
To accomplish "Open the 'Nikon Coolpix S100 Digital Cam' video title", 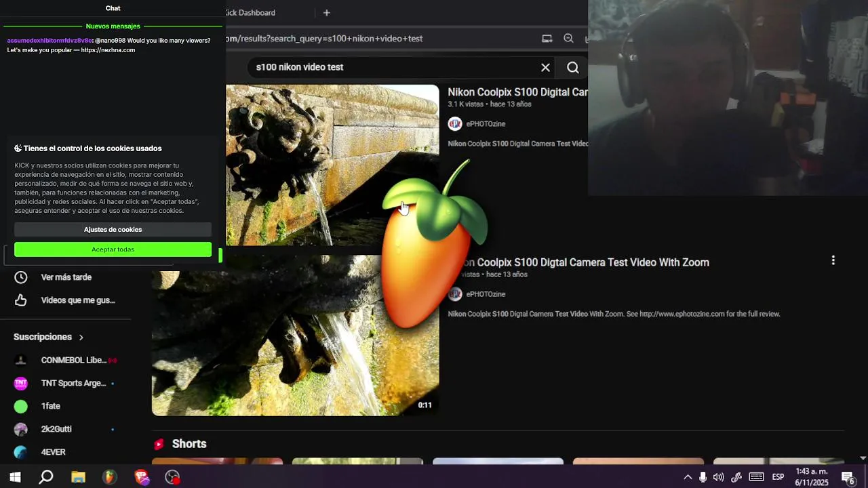I will click(x=517, y=92).
